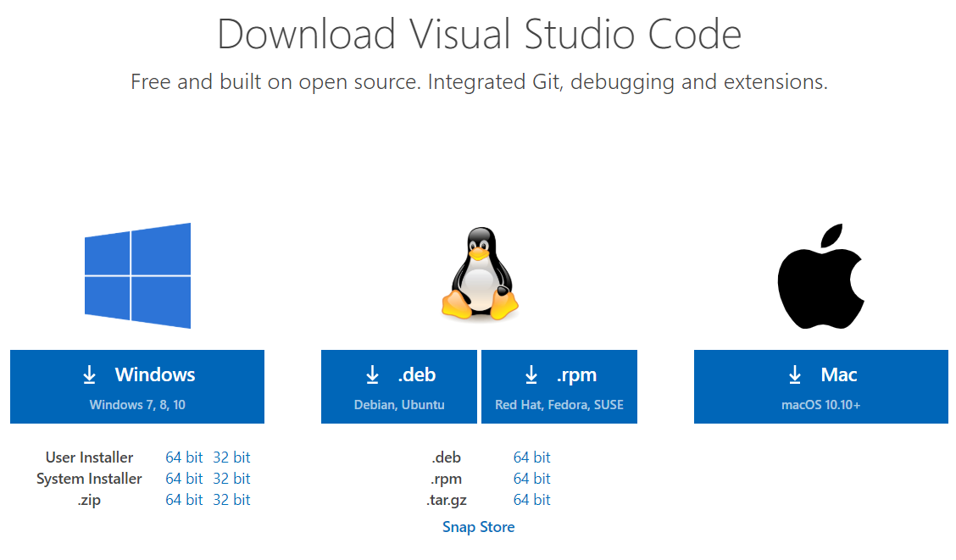Viewport: 956px width, 560px height.
Task: Click the 'macOS 10.10+' caption
Action: pos(820,405)
